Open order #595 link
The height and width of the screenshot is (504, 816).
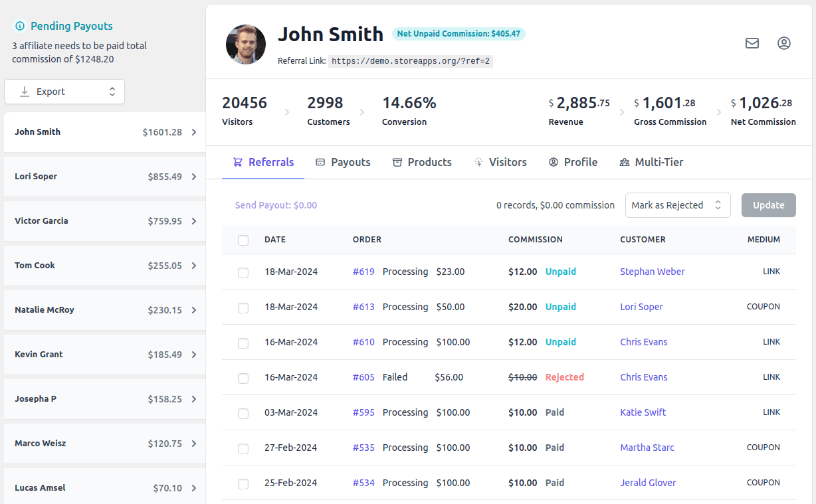(363, 412)
